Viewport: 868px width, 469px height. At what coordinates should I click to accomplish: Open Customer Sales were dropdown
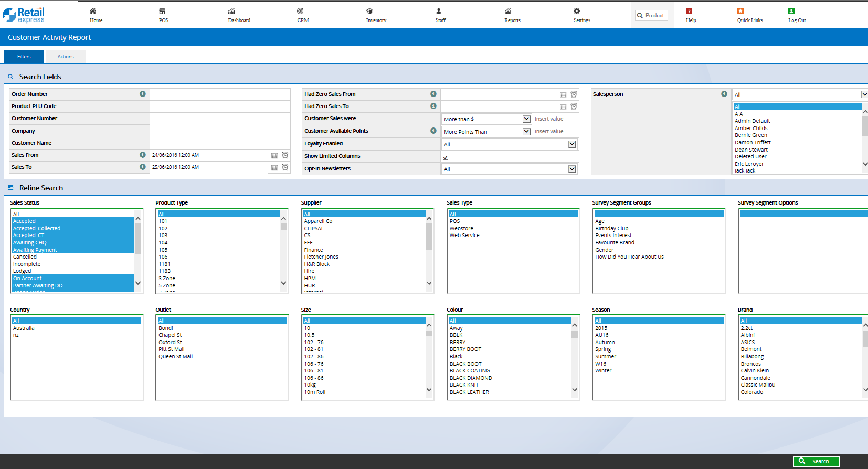click(x=487, y=119)
